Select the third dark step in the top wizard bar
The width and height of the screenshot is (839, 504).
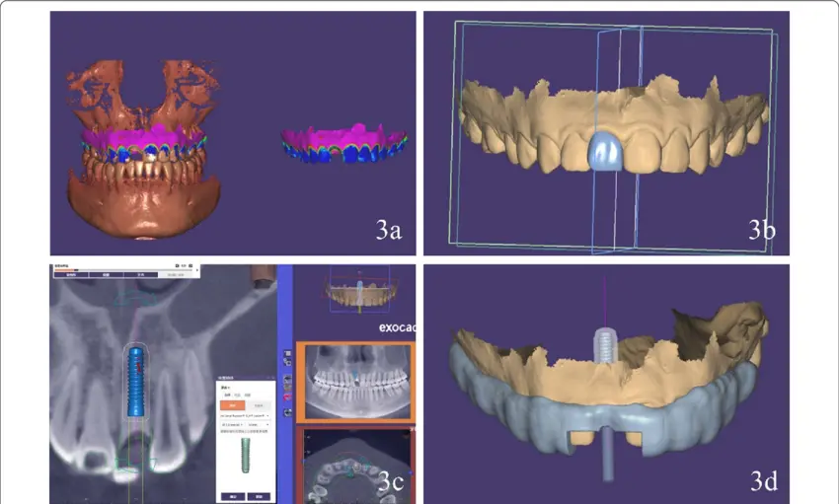point(141,275)
